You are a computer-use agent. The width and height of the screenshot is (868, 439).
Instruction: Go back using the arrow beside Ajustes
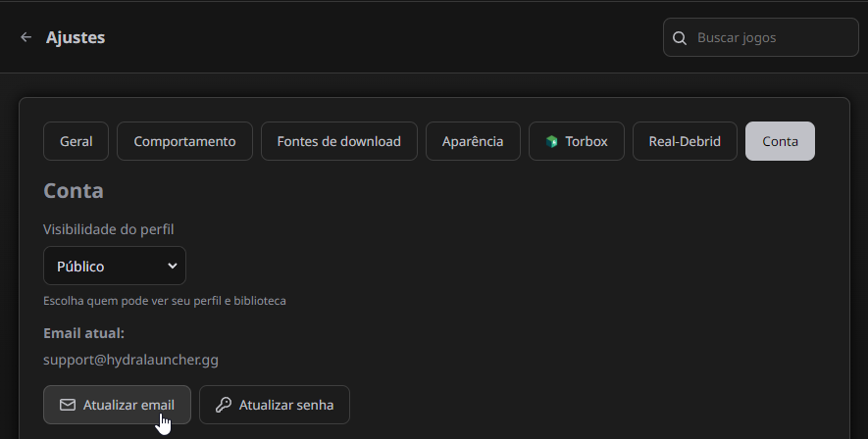pos(26,37)
